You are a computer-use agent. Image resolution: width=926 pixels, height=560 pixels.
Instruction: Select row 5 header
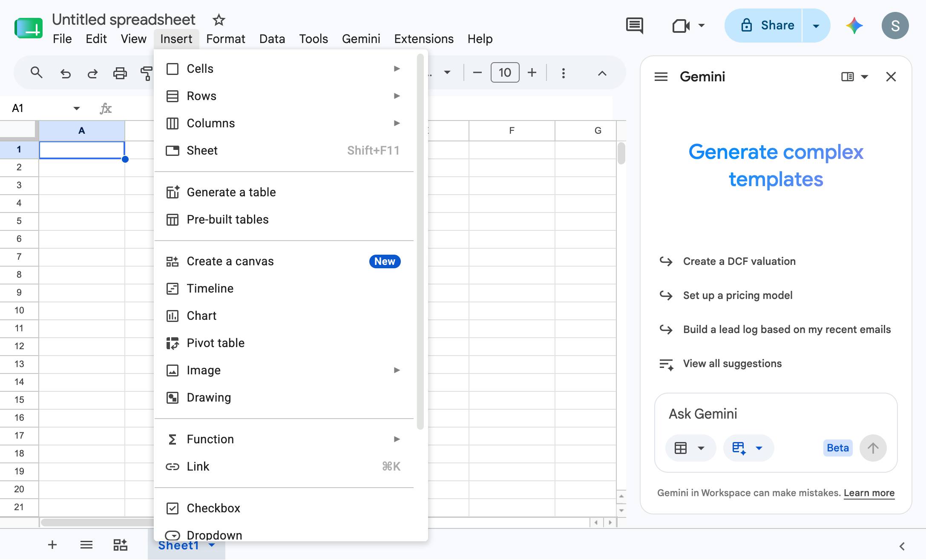[19, 221]
